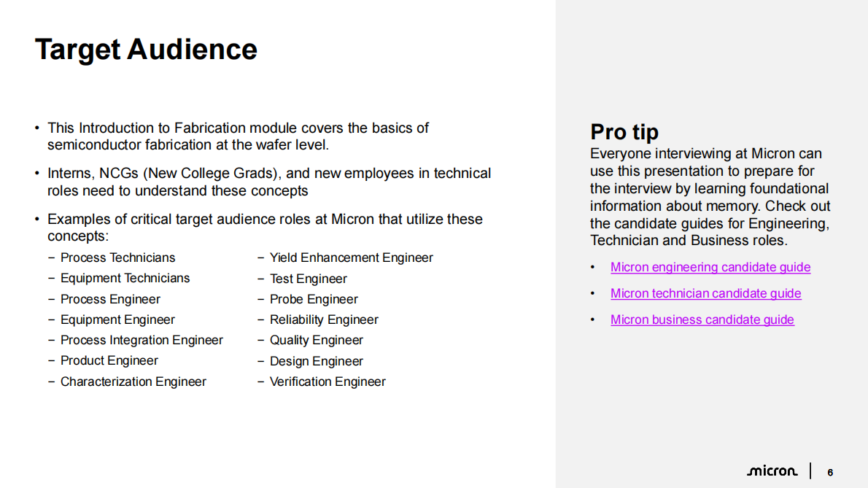Click the Reliability Engineer list item
The image size is (868, 488).
(x=324, y=319)
